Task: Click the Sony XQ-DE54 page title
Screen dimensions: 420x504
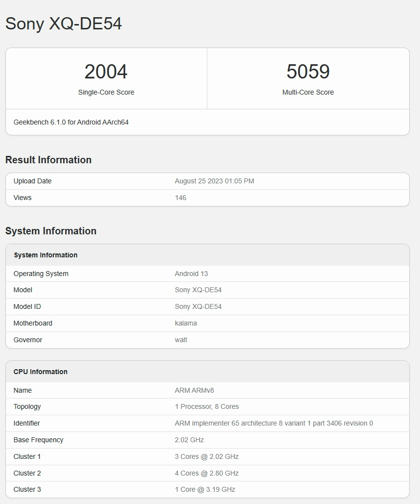Action: click(x=64, y=24)
